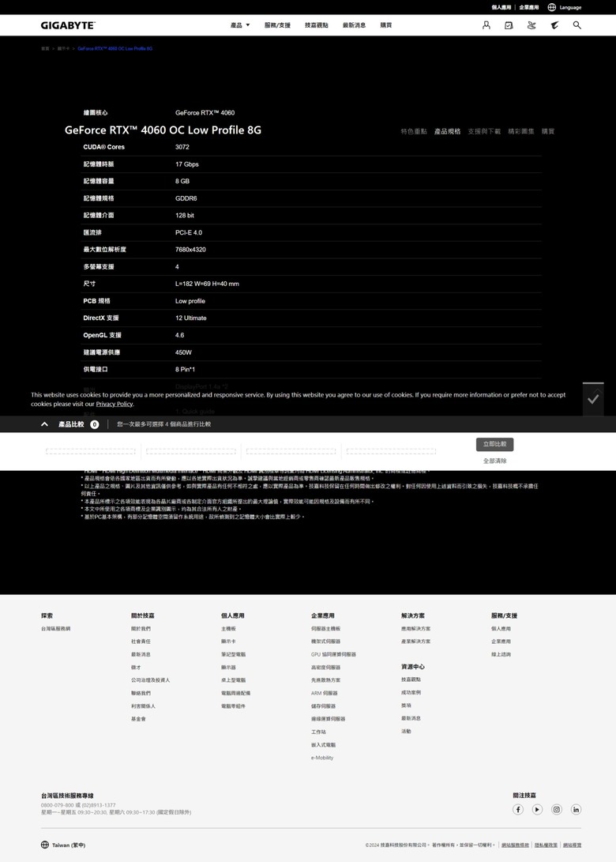Click the 450W power supply value
The height and width of the screenshot is (862, 616).
pos(183,352)
